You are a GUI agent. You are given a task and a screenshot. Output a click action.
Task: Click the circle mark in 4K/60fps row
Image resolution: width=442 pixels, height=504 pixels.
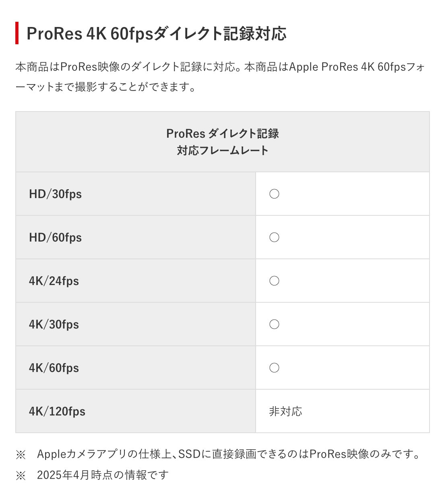tap(274, 368)
